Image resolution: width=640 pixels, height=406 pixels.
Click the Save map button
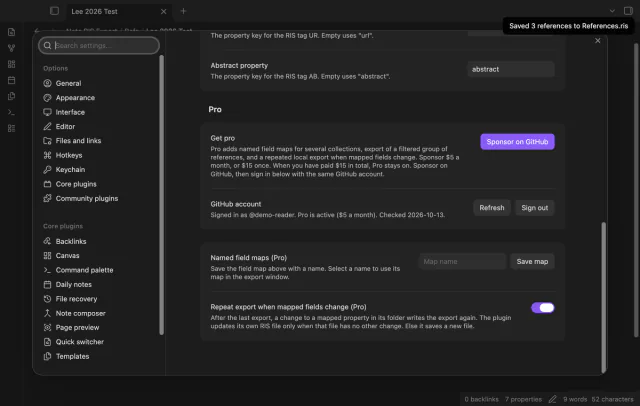(x=532, y=262)
